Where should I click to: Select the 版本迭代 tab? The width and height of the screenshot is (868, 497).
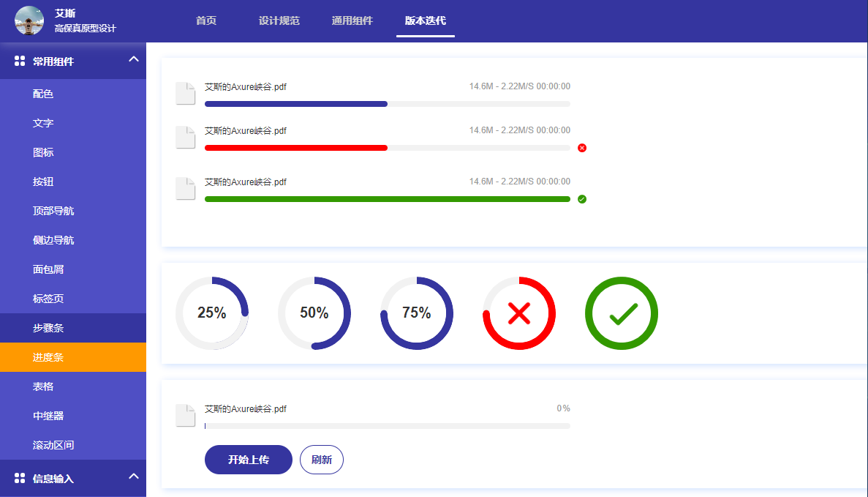(x=425, y=20)
